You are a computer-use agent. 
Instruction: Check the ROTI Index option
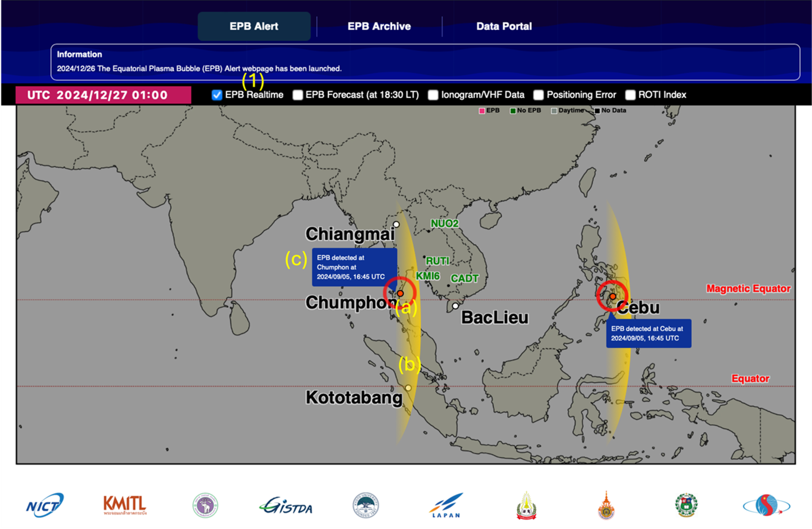click(630, 95)
